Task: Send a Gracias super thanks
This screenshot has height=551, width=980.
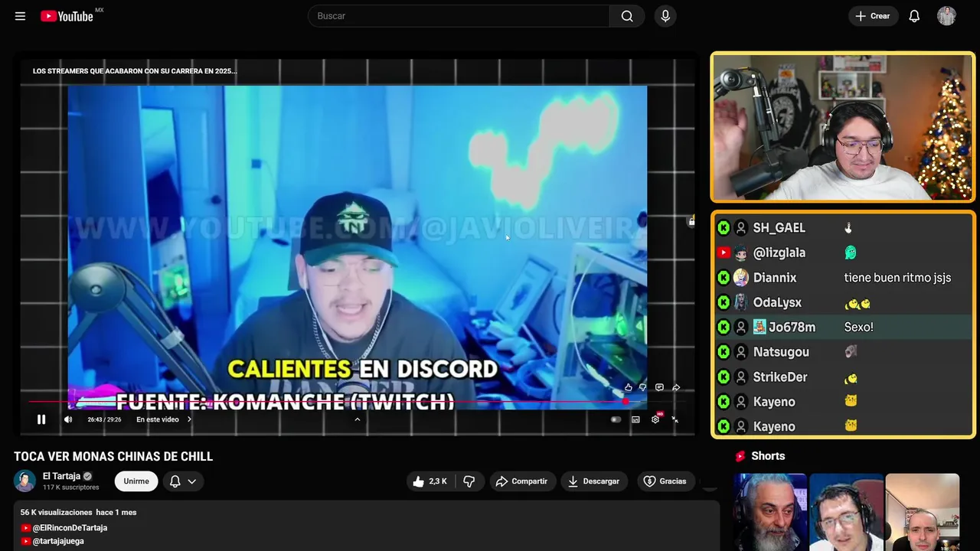Action: coord(665,481)
